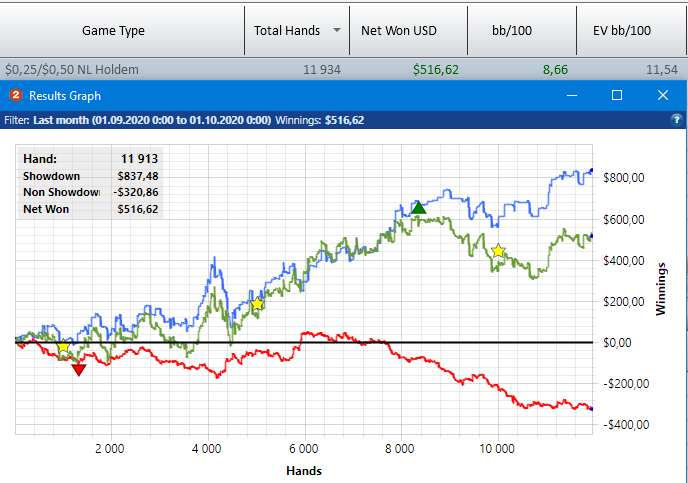Click the Non Showdown value -$320,86
Image resolution: width=688 pixels, height=483 pixels.
click(136, 193)
